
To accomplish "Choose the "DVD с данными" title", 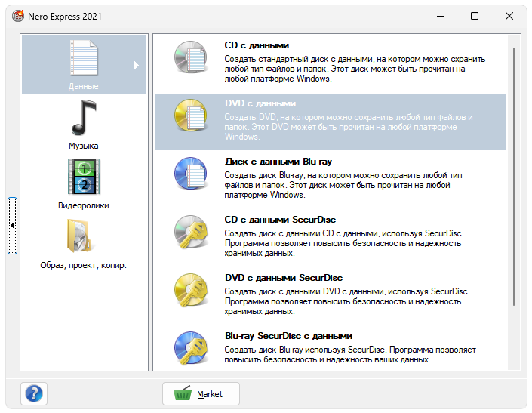I will coord(260,103).
